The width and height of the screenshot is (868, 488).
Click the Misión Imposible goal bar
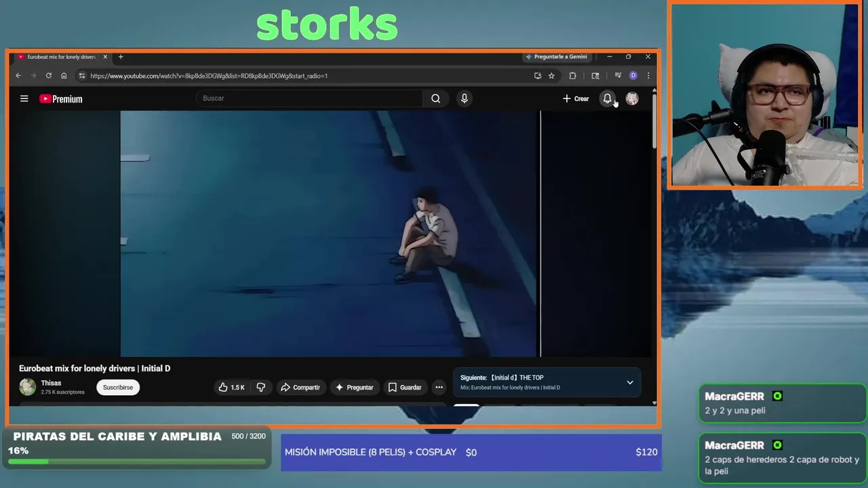tap(471, 452)
